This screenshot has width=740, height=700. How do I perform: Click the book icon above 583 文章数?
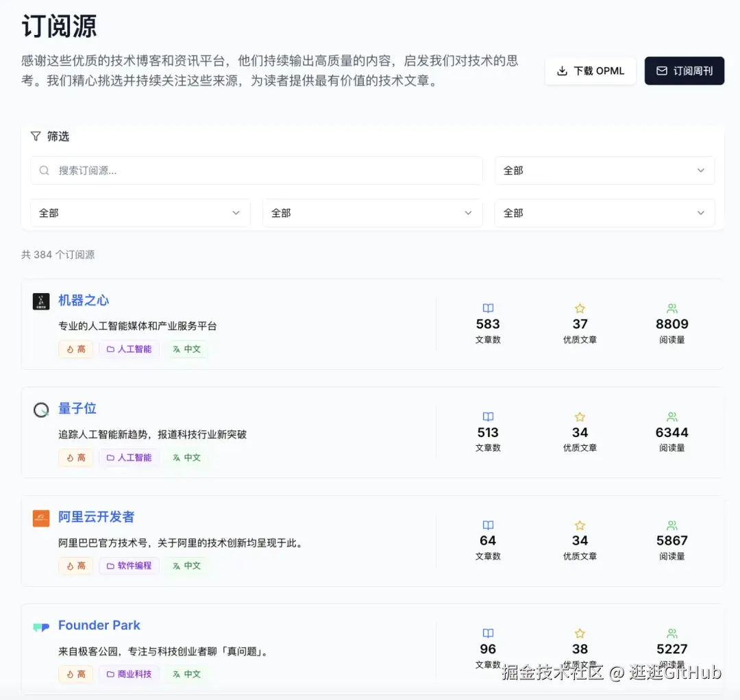488,308
